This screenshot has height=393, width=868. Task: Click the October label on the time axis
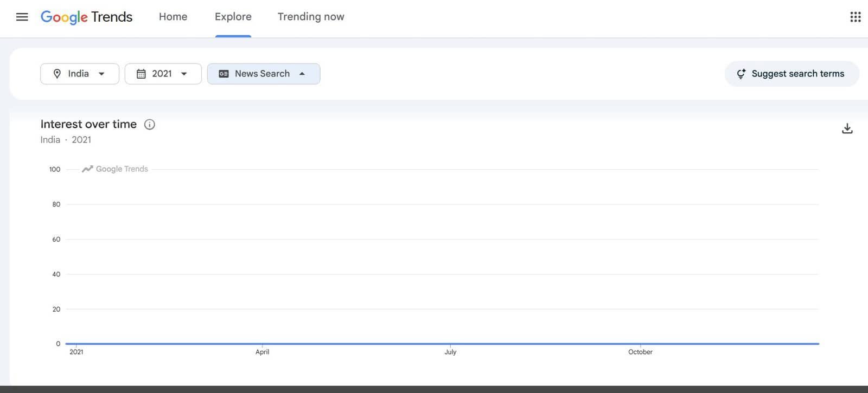[x=640, y=352]
